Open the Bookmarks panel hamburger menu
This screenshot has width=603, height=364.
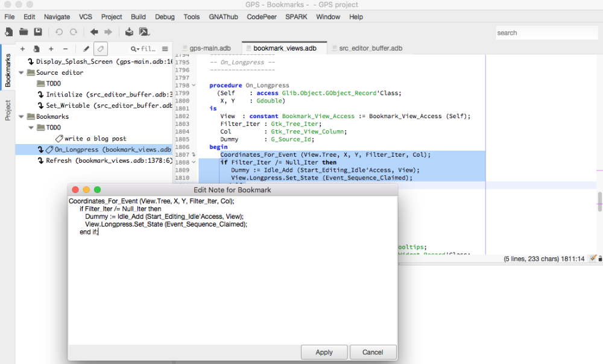165,49
